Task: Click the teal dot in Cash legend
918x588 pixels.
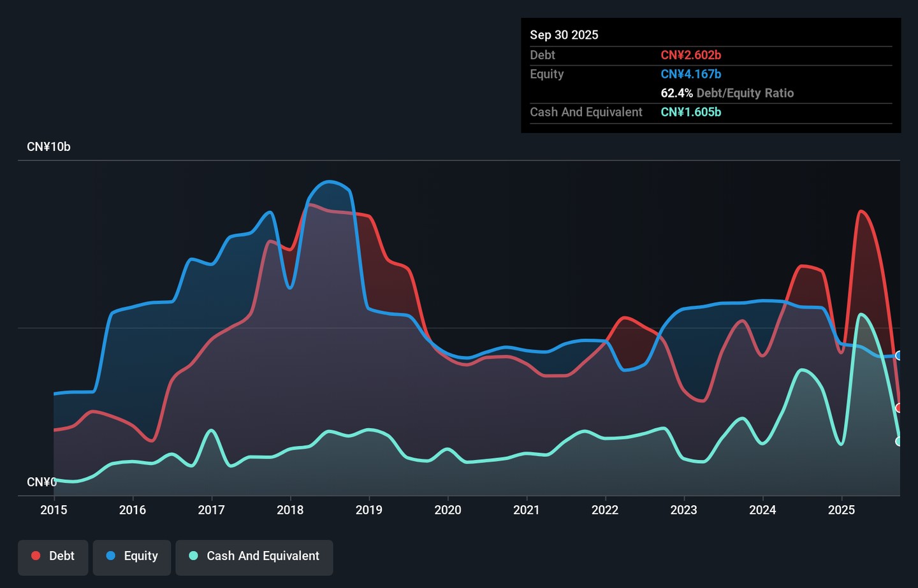Action: (194, 556)
